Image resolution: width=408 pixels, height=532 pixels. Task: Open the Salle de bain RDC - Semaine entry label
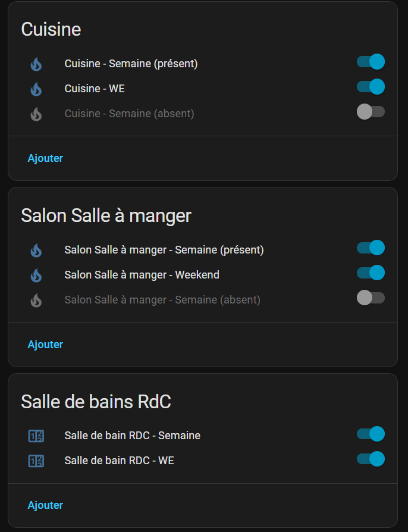click(132, 436)
